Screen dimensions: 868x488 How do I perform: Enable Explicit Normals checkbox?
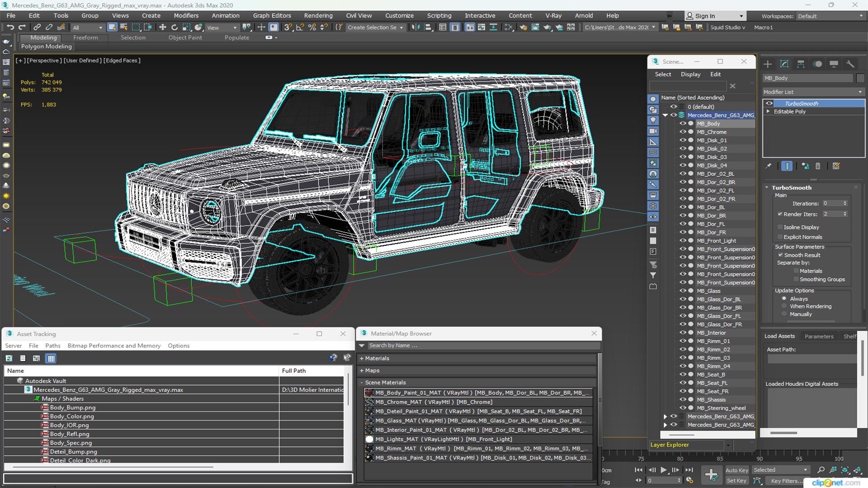click(780, 237)
